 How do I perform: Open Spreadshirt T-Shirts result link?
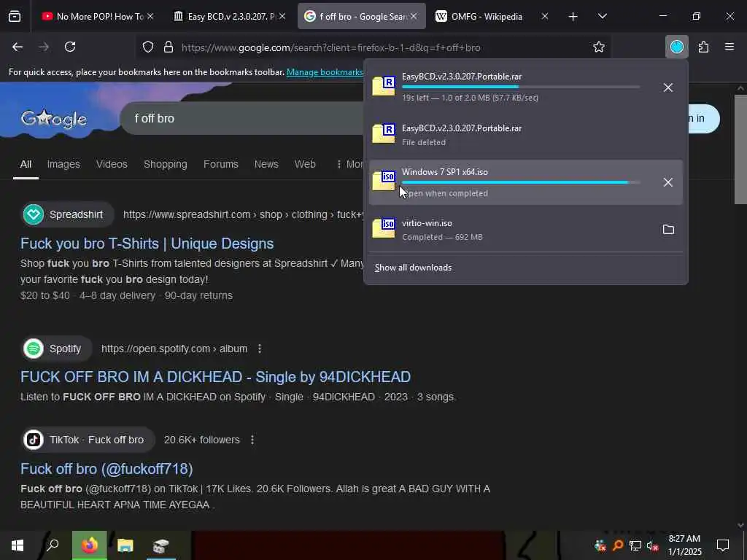click(147, 244)
